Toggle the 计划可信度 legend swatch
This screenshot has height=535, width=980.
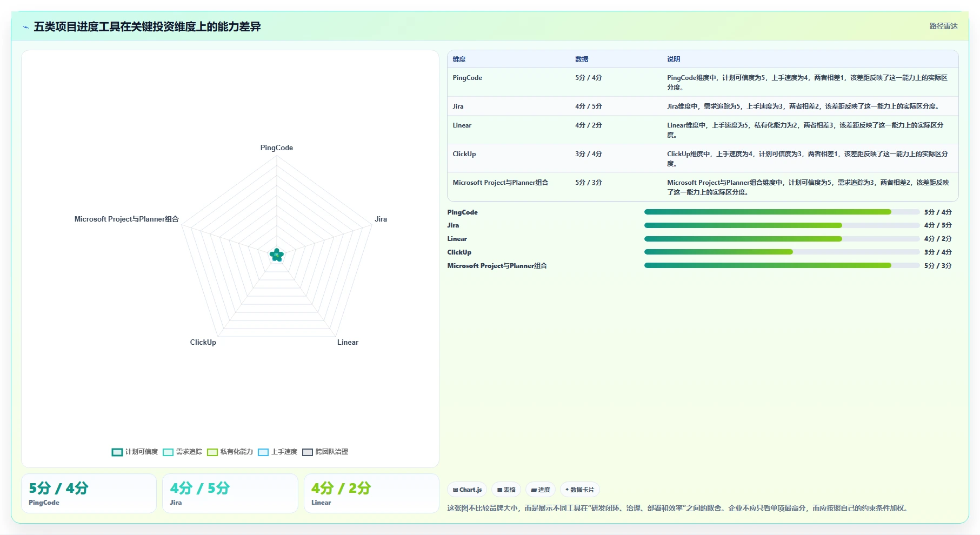(117, 452)
